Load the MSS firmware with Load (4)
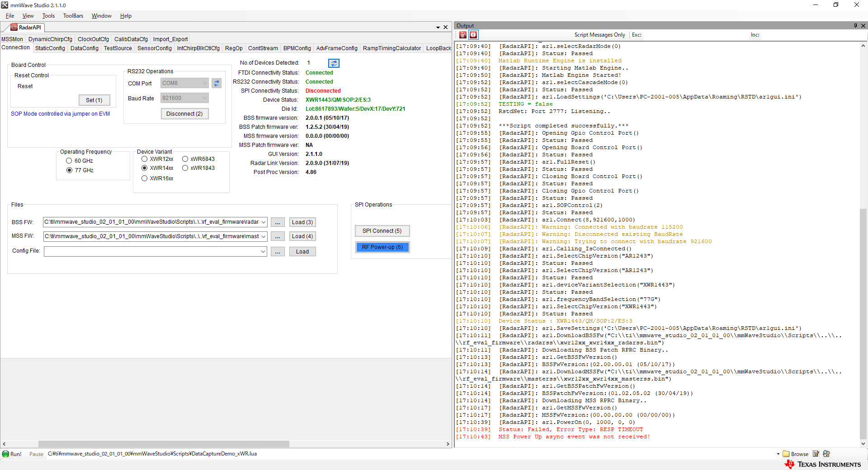 pyautogui.click(x=302, y=236)
